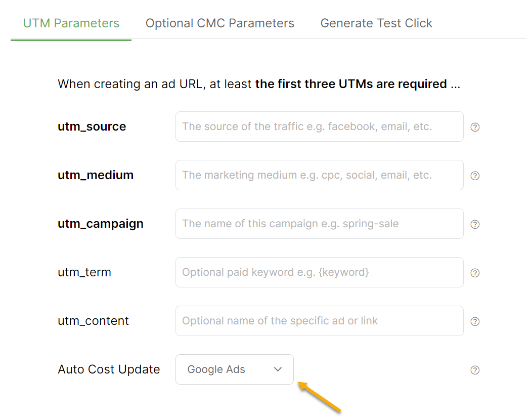
Task: Focus the utm_content input field
Action: [x=319, y=321]
